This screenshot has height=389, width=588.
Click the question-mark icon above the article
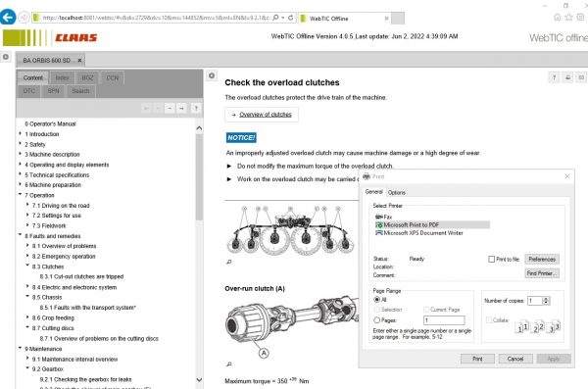(555, 77)
